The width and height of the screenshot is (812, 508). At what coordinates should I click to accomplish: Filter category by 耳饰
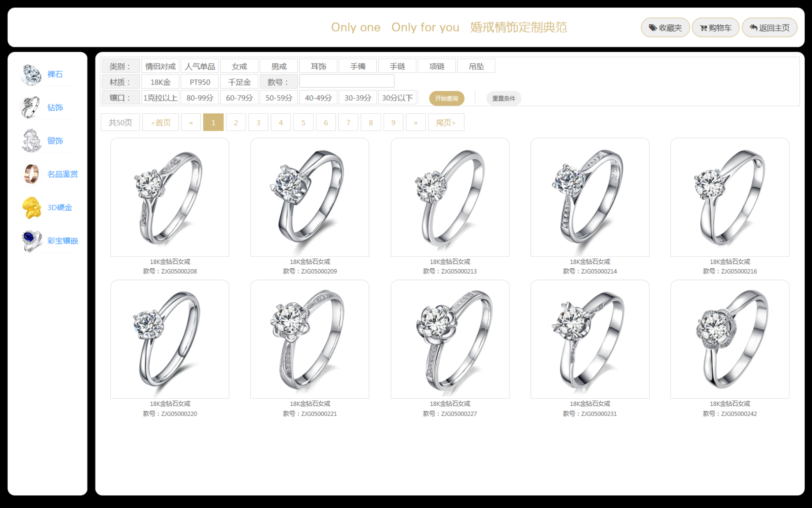(x=318, y=66)
